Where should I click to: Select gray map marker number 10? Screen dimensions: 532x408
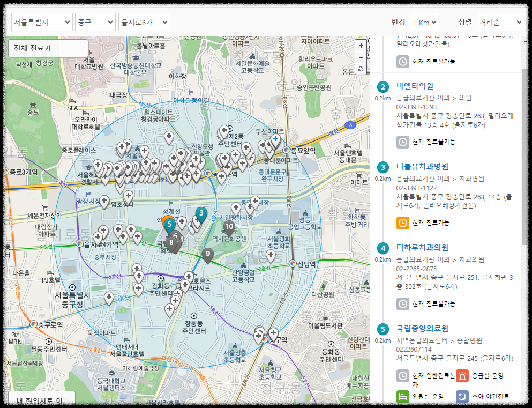click(x=229, y=228)
